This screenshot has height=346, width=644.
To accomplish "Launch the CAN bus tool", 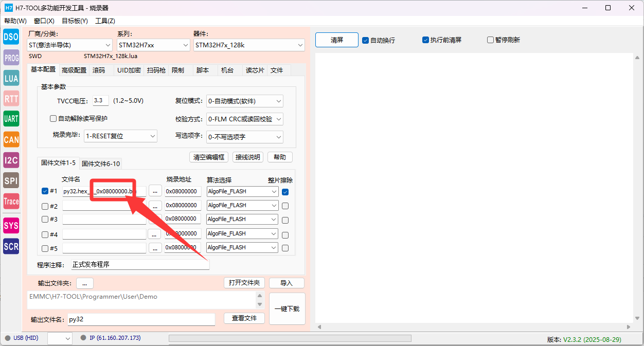I will (x=11, y=139).
